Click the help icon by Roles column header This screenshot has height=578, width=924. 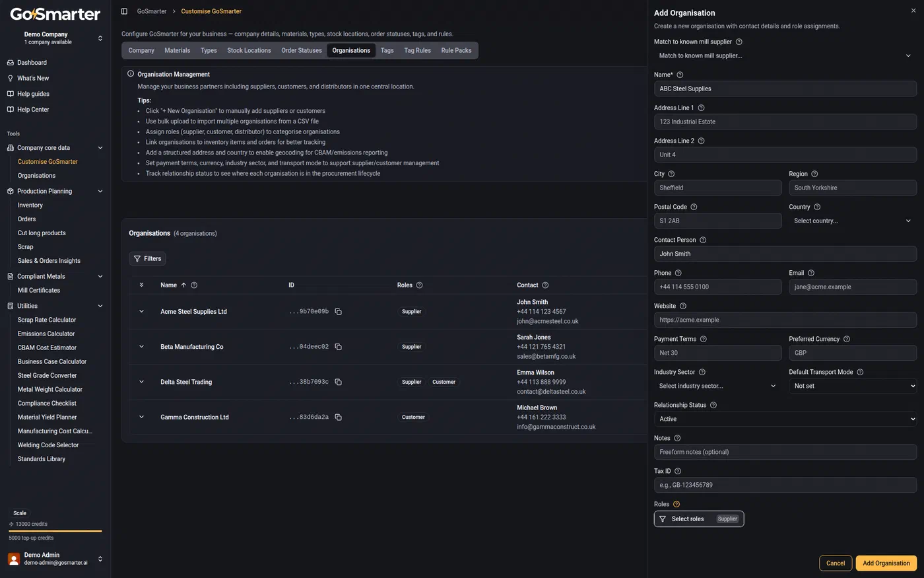point(420,285)
